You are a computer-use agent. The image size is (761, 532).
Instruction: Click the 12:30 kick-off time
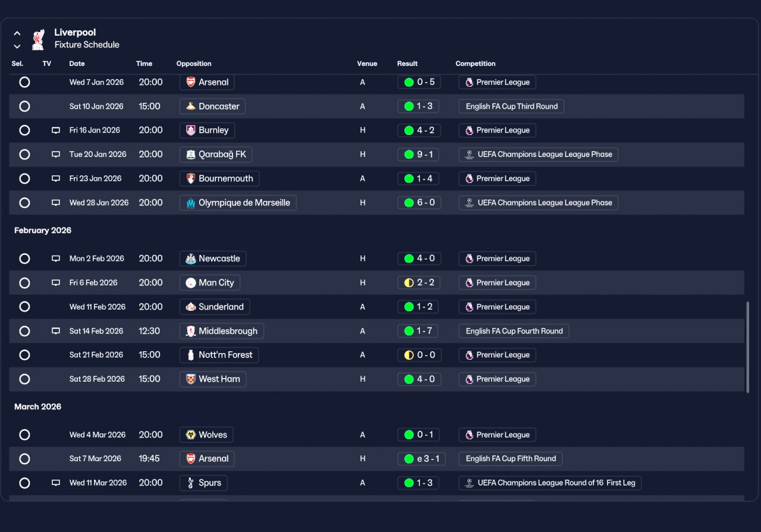(x=149, y=331)
